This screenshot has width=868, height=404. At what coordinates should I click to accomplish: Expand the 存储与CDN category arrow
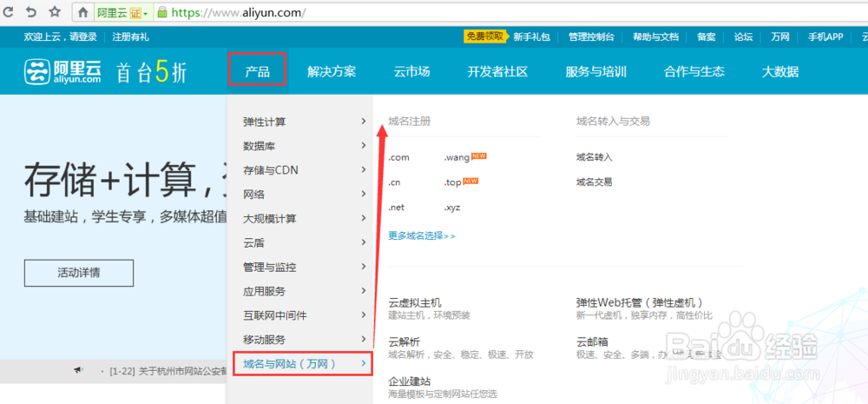[363, 169]
